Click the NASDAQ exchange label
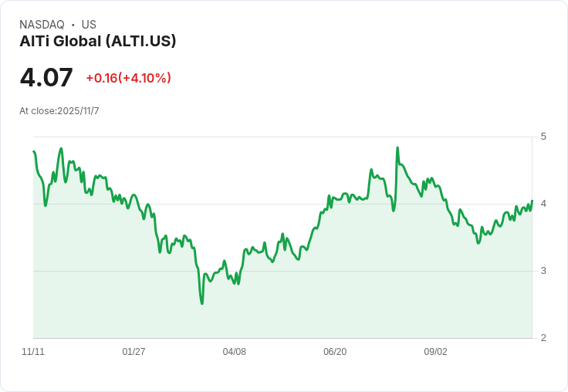The height and width of the screenshot is (392, 568). tap(42, 25)
